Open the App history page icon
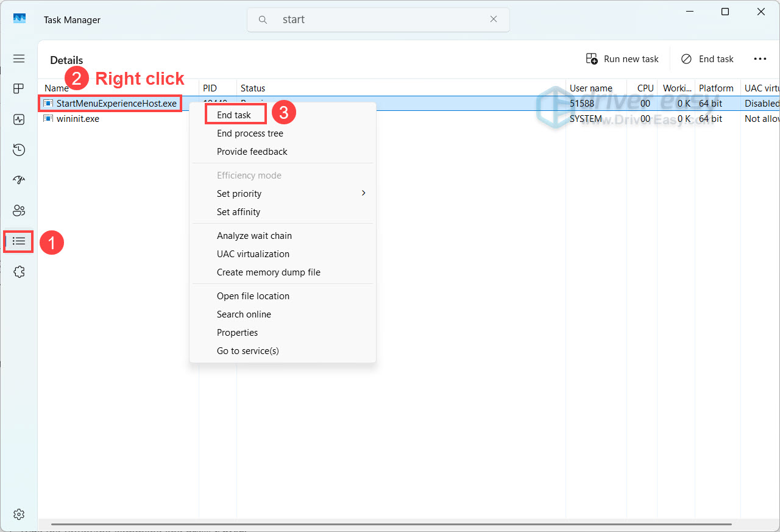 pos(19,150)
